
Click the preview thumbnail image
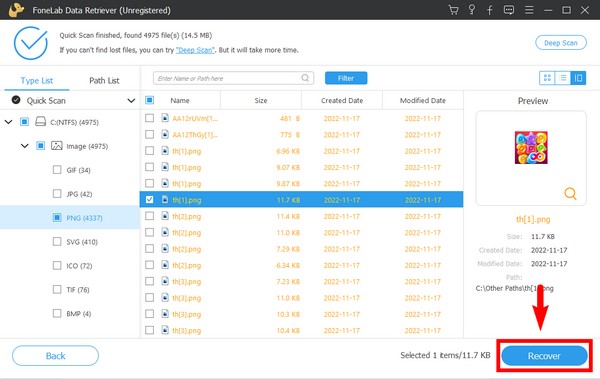531,147
